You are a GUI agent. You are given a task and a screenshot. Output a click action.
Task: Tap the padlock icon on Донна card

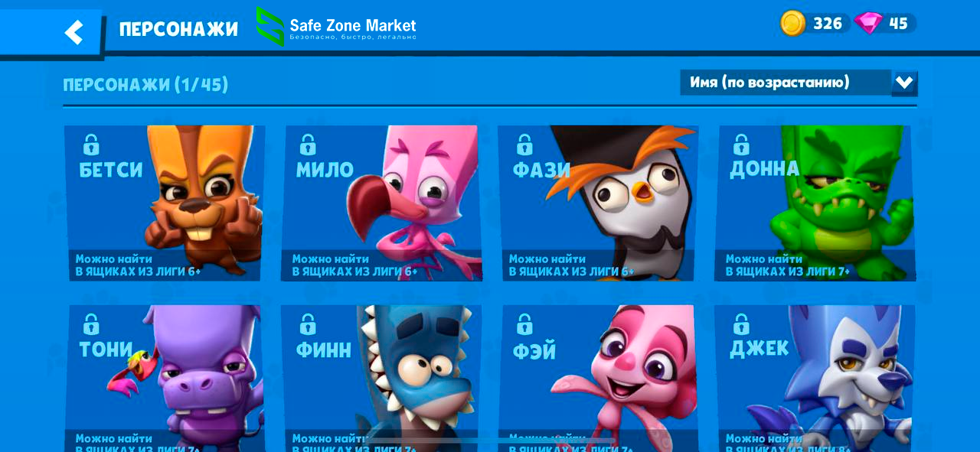pos(741,144)
